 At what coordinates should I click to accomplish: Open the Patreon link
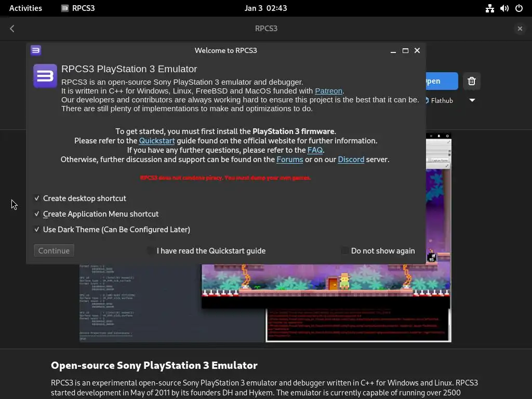(x=328, y=91)
